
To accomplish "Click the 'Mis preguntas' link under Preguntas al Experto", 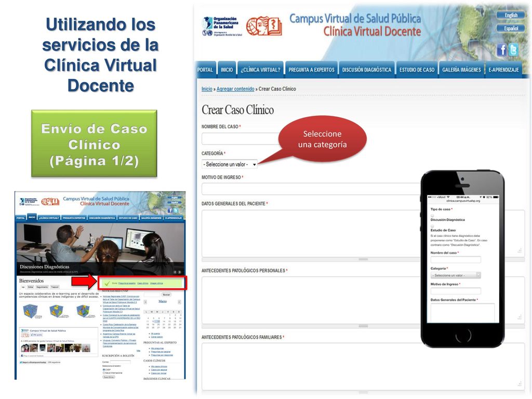I will [157, 349].
